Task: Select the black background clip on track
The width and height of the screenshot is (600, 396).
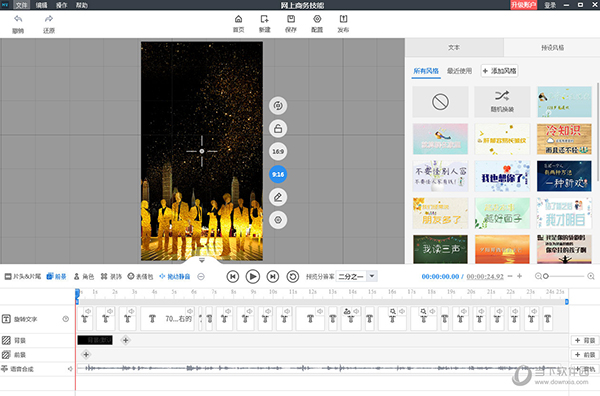Action: [95, 340]
